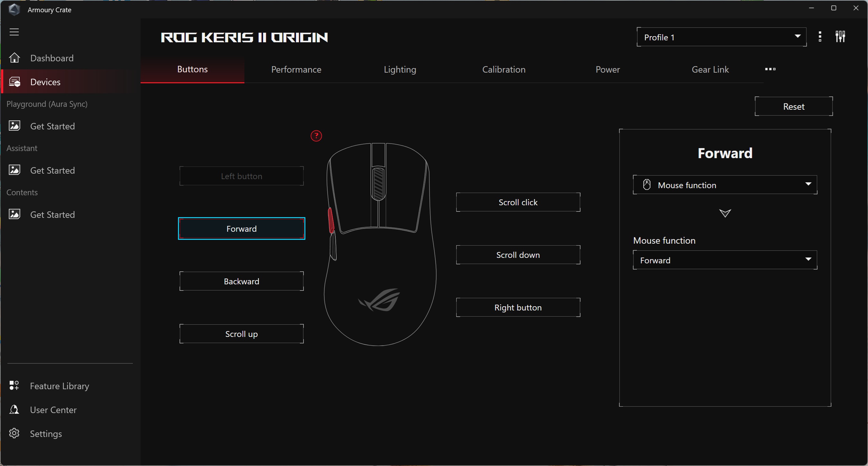Viewport: 868px width, 466px height.
Task: Expand the Profile 1 dropdown
Action: pos(721,37)
